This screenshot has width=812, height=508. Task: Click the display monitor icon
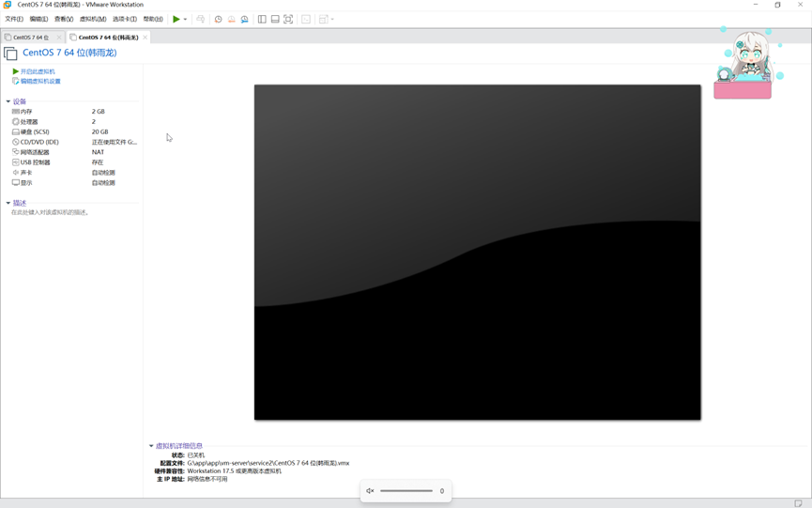click(16, 183)
